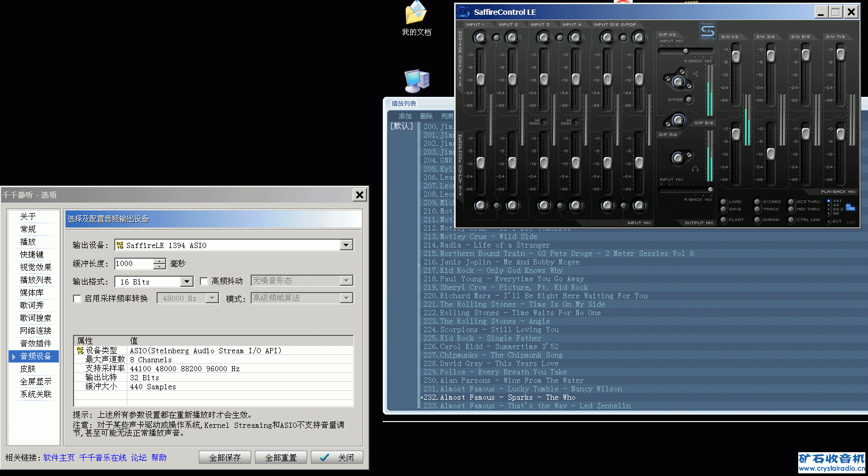This screenshot has width=868, height=476.
Task: Click the SAVE button in SaffireControl
Action: (724, 209)
